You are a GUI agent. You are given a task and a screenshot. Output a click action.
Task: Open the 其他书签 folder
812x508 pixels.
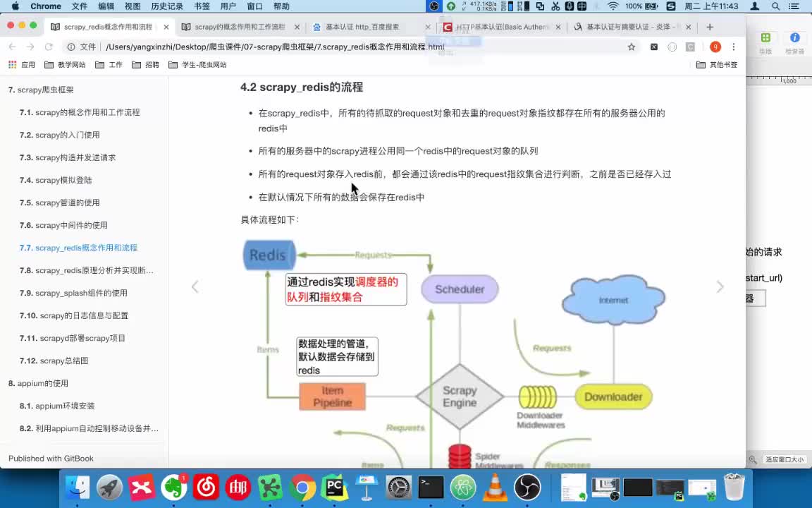tap(717, 65)
